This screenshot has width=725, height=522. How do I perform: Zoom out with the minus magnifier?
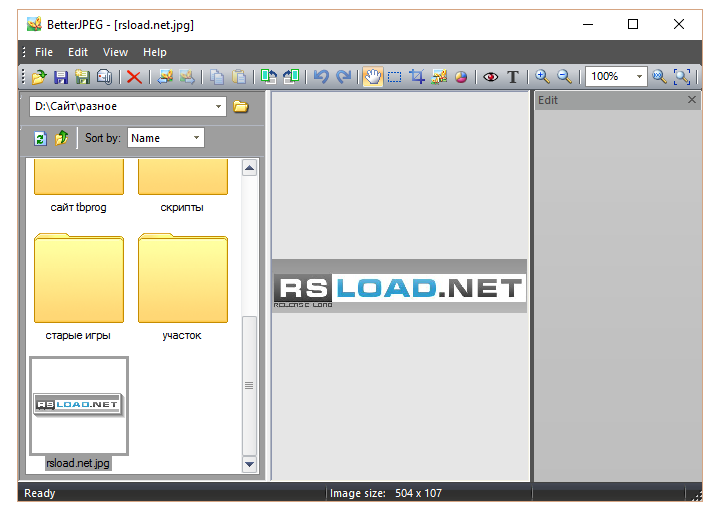tap(564, 76)
